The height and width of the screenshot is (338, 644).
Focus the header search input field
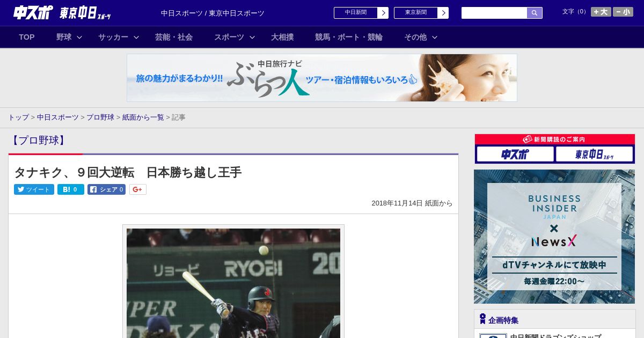coord(494,13)
